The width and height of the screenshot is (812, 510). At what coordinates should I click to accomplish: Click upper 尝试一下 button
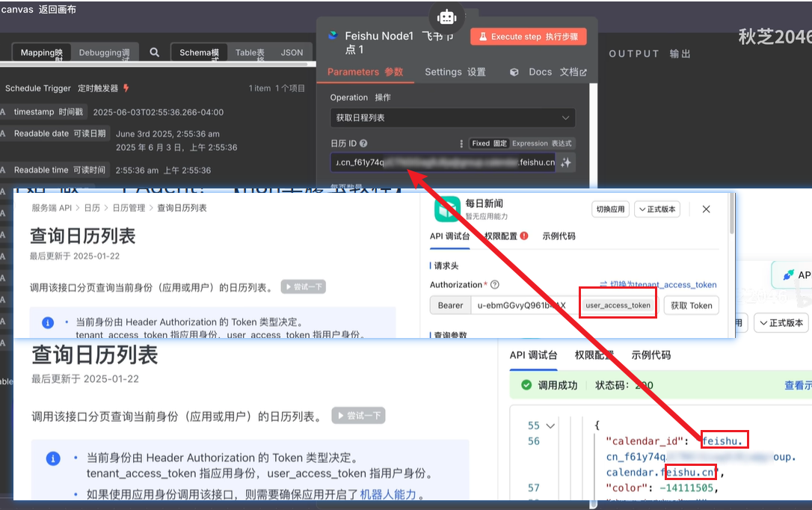[304, 287]
